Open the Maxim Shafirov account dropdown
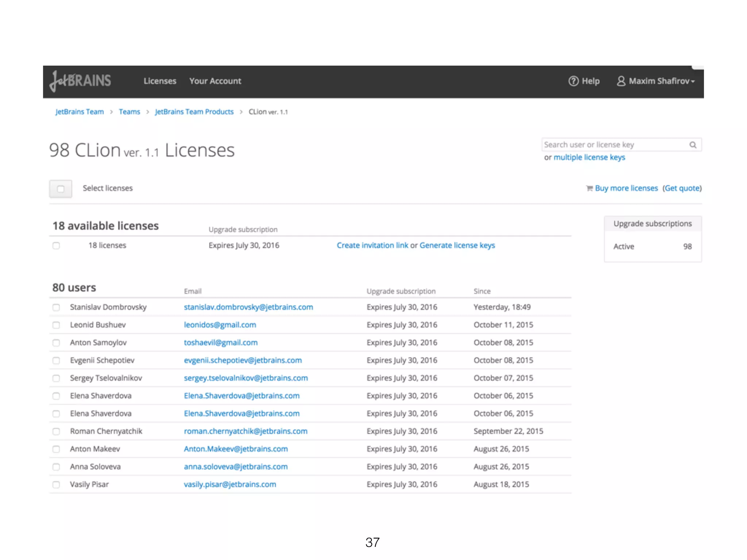747x560 pixels. [x=661, y=81]
